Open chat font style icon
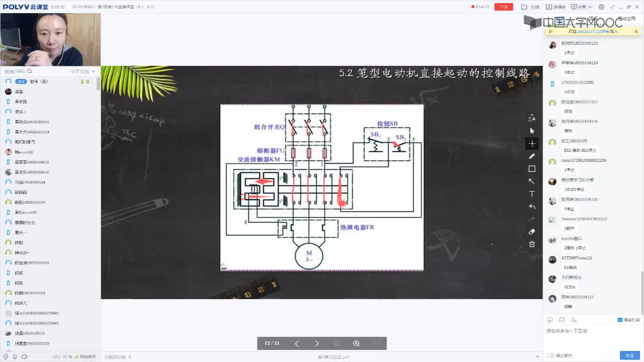The width and height of the screenshot is (644, 362). [x=574, y=320]
